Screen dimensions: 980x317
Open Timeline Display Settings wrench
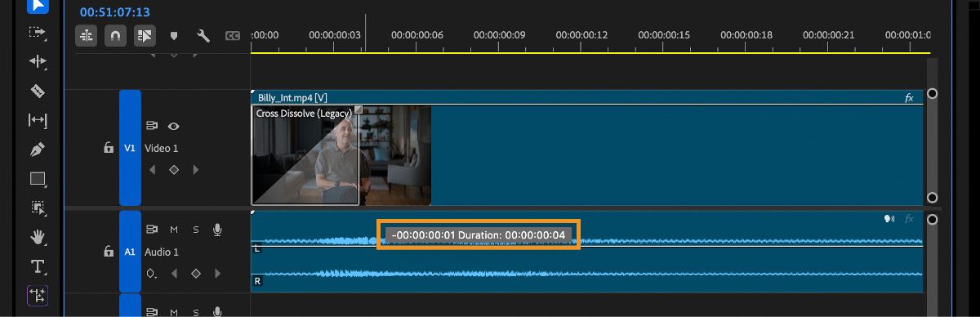pyautogui.click(x=203, y=36)
